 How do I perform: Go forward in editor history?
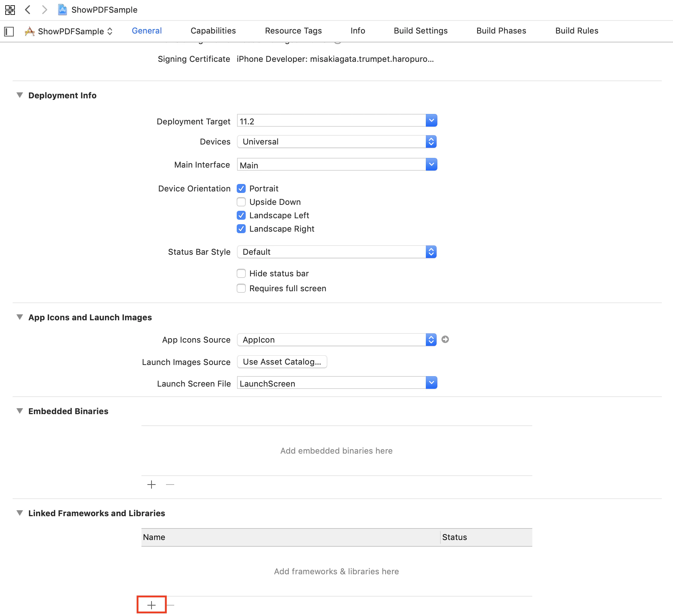click(x=44, y=10)
